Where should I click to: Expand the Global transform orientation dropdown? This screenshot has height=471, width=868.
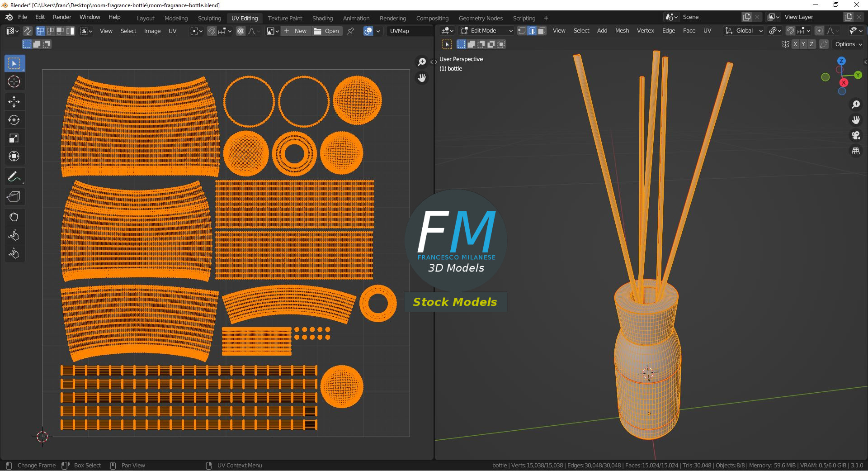[x=744, y=31]
